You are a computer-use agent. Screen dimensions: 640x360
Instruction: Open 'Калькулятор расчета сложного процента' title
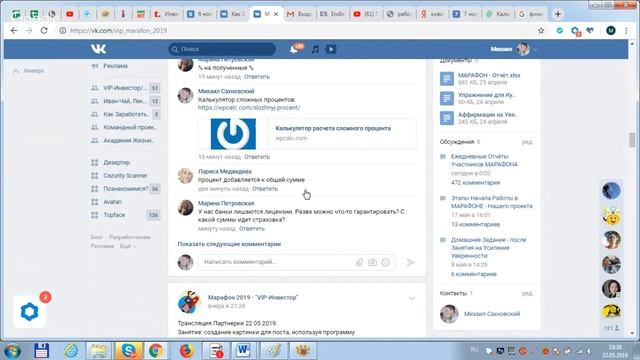pos(333,128)
